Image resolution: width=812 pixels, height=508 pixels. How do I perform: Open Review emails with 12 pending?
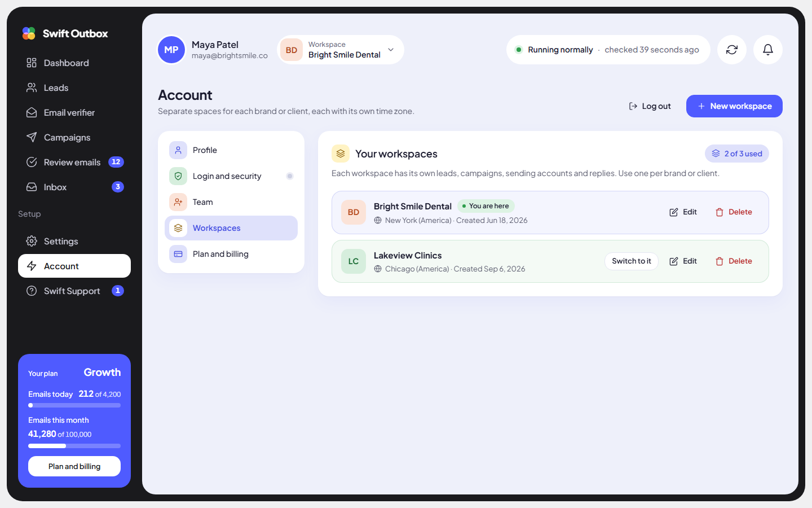[74, 162]
